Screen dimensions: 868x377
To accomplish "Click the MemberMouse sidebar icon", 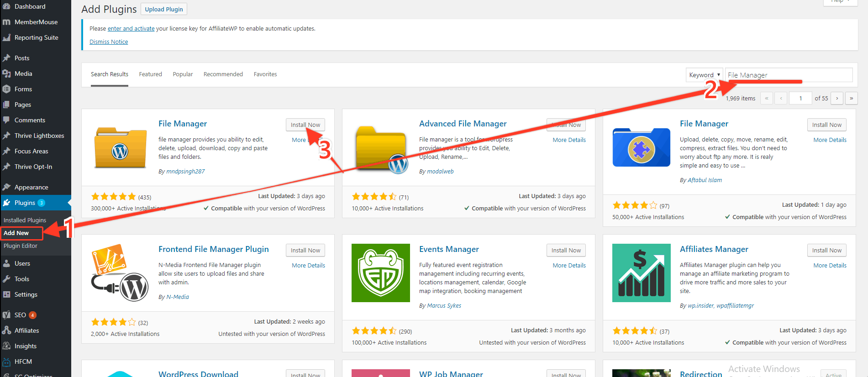I will pos(6,22).
